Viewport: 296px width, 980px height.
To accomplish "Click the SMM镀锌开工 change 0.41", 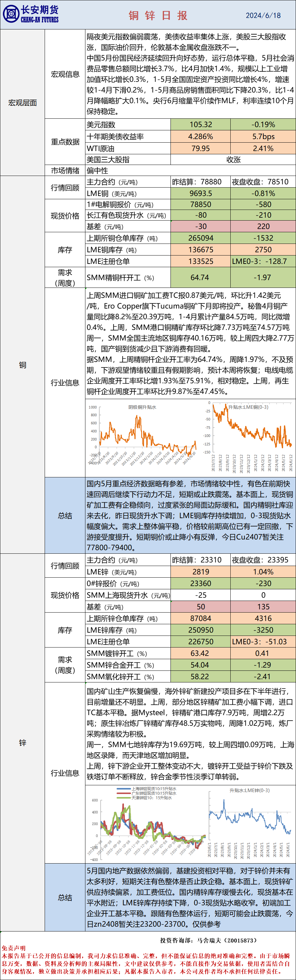I will pyautogui.click(x=263, y=653).
